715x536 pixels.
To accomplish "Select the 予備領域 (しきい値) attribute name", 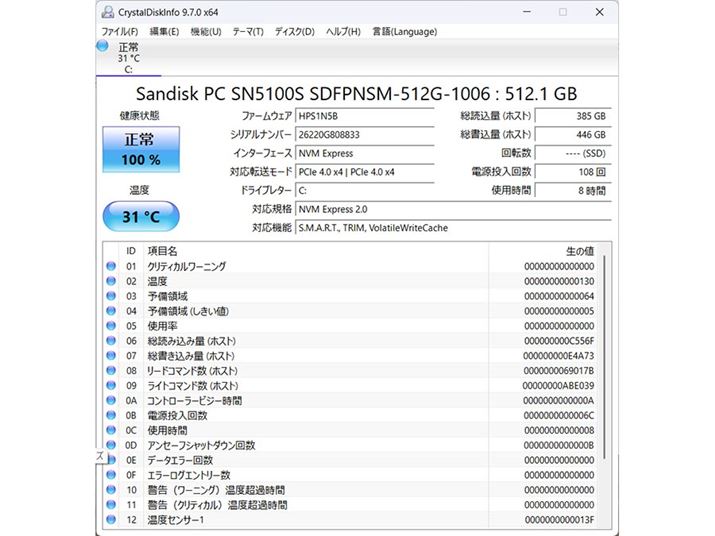I will coord(188,311).
